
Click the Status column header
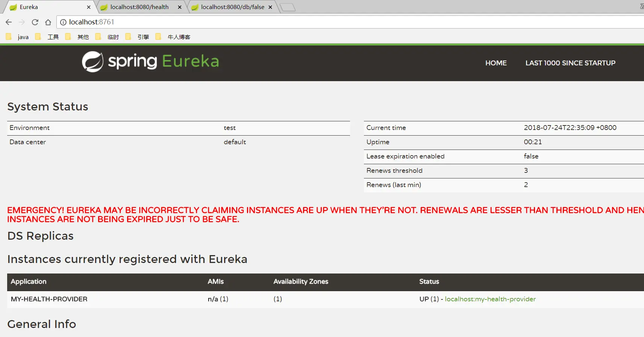click(x=429, y=282)
